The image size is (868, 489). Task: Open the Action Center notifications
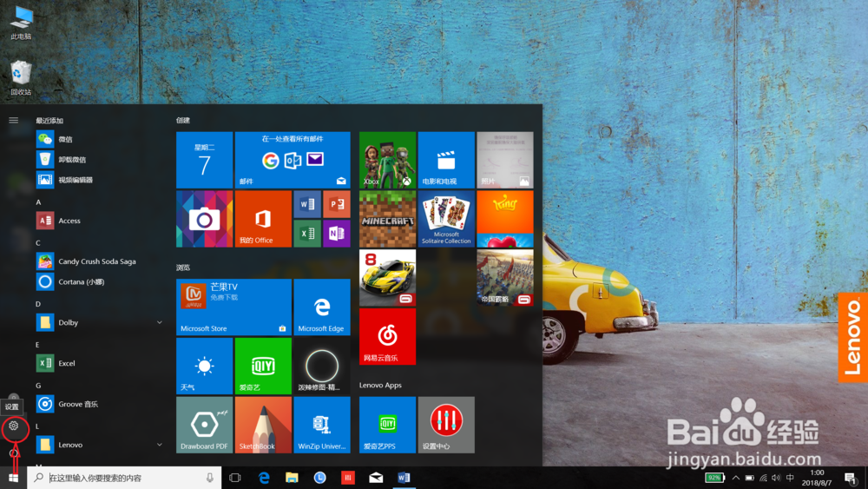click(x=851, y=478)
